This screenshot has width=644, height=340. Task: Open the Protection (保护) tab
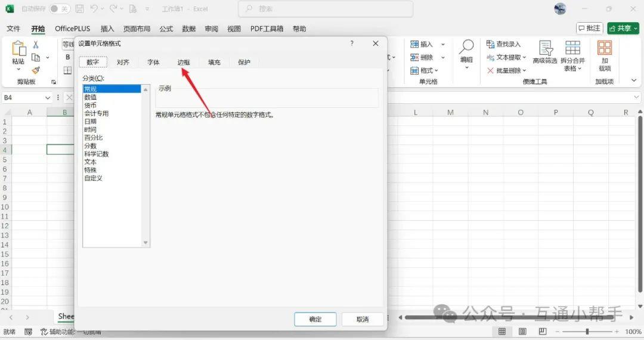244,63
